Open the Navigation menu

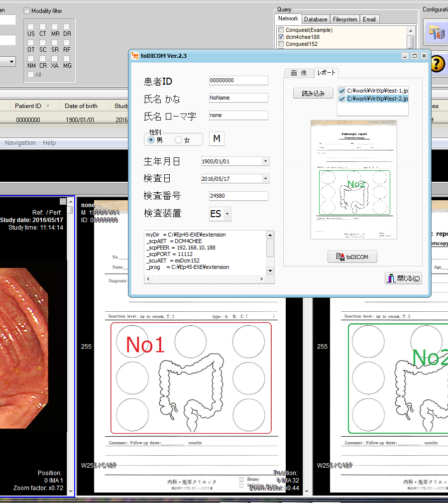tap(20, 143)
